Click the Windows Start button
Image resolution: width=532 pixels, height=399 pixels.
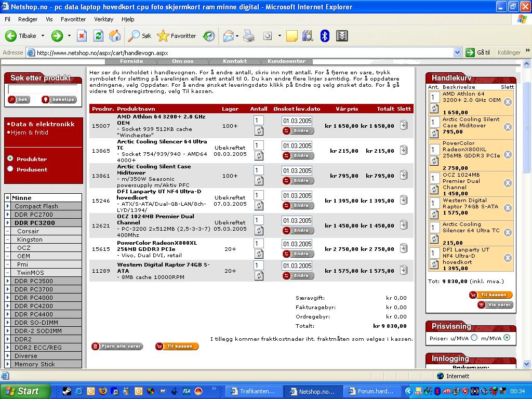[25, 391]
